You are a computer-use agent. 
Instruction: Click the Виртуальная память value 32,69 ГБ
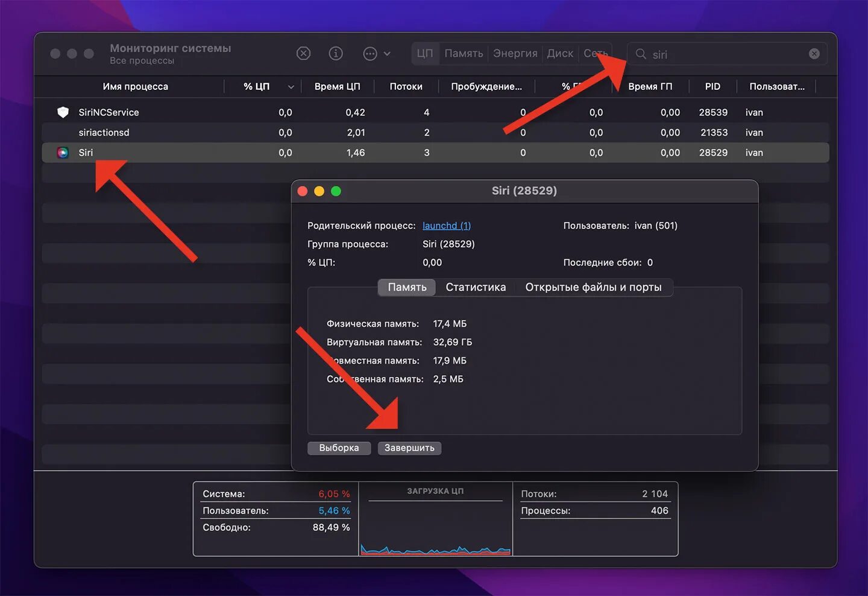453,342
